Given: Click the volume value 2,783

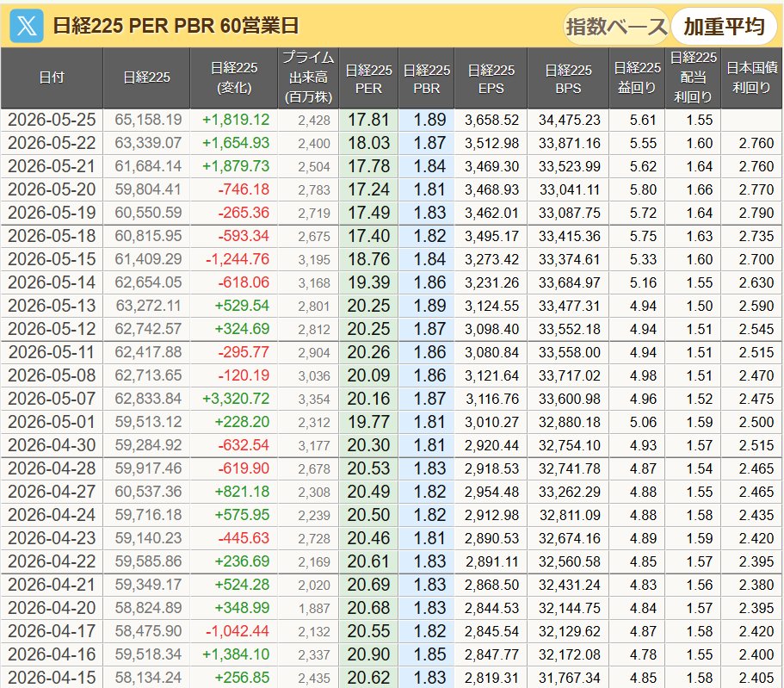Looking at the screenshot, I should point(314,190).
